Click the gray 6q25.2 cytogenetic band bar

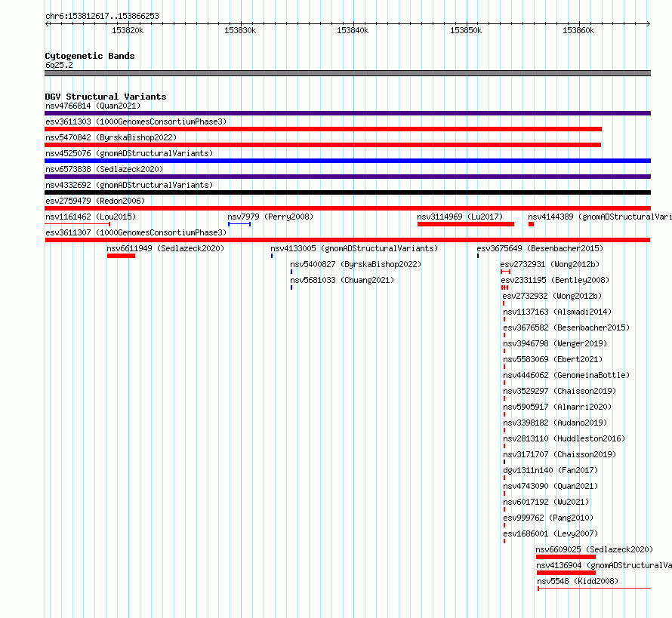pyautogui.click(x=347, y=73)
